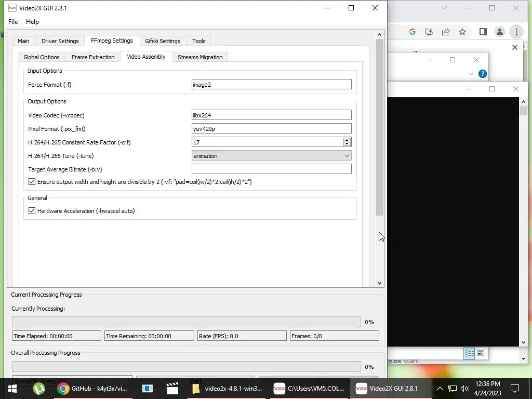This screenshot has width=532, height=399.
Task: Click the Overall Processing progress bar
Action: (187, 366)
